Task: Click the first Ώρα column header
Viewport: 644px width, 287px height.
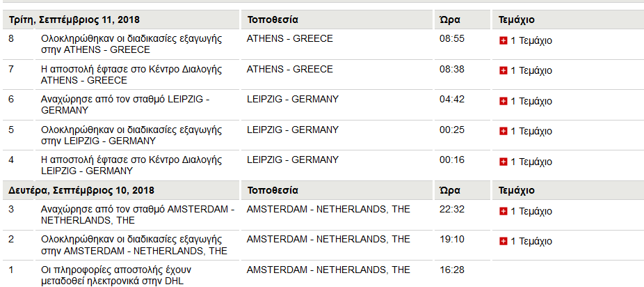Action: [450, 20]
